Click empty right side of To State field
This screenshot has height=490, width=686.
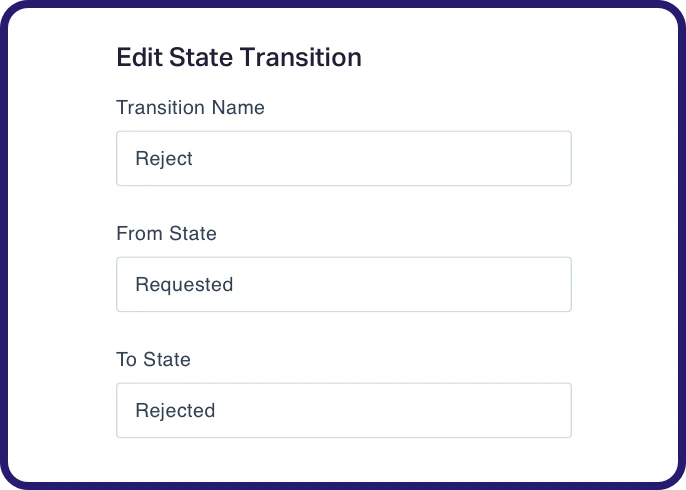500,410
